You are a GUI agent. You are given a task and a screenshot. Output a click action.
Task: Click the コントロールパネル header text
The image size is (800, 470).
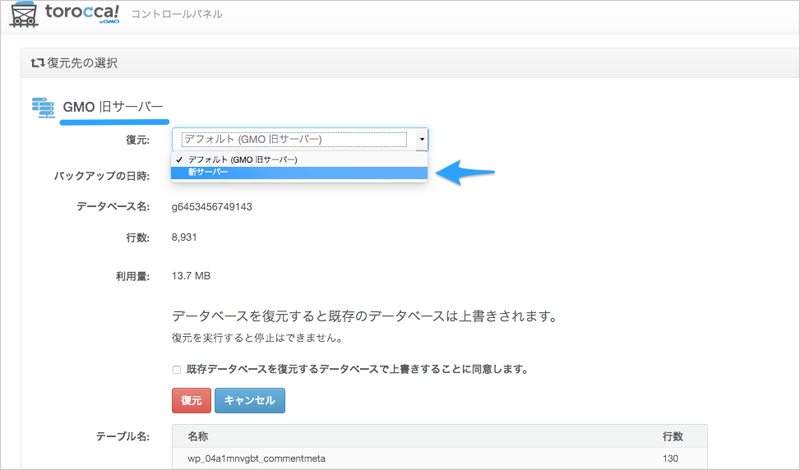[x=177, y=14]
